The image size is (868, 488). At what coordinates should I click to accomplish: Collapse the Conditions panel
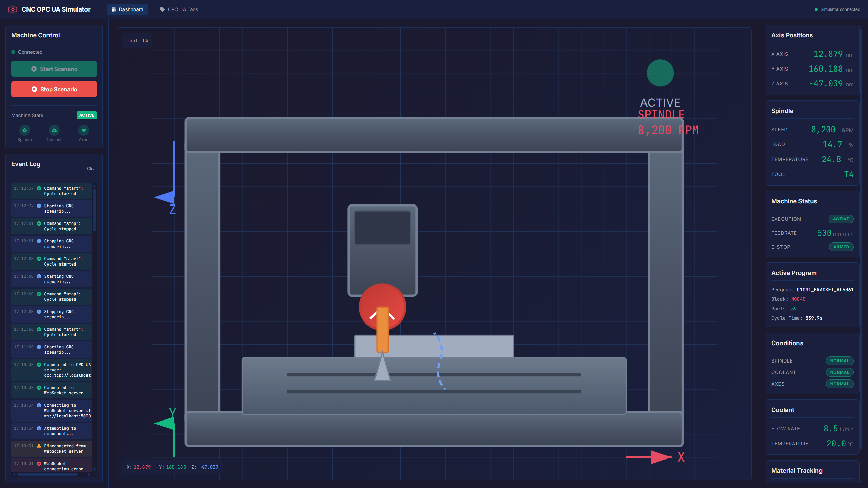pos(787,343)
